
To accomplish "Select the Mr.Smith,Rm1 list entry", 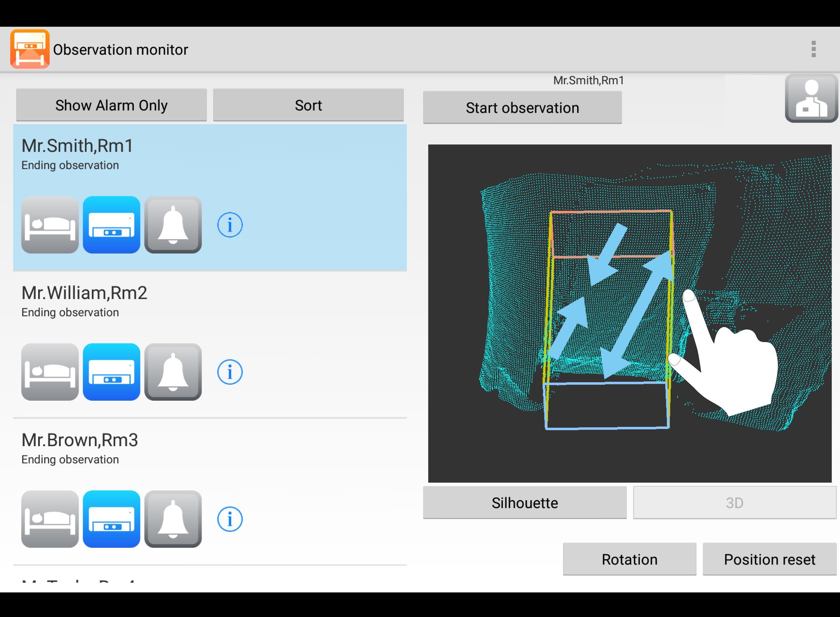I will 210,198.
